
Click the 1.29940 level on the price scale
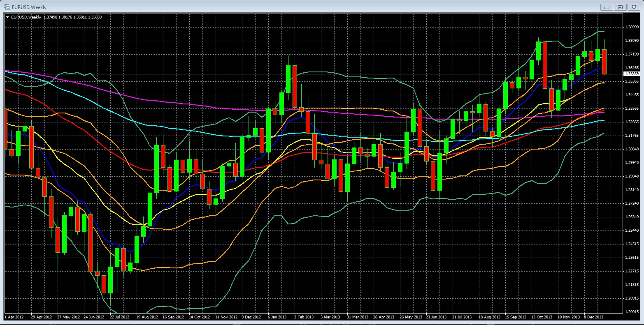pyautogui.click(x=632, y=162)
